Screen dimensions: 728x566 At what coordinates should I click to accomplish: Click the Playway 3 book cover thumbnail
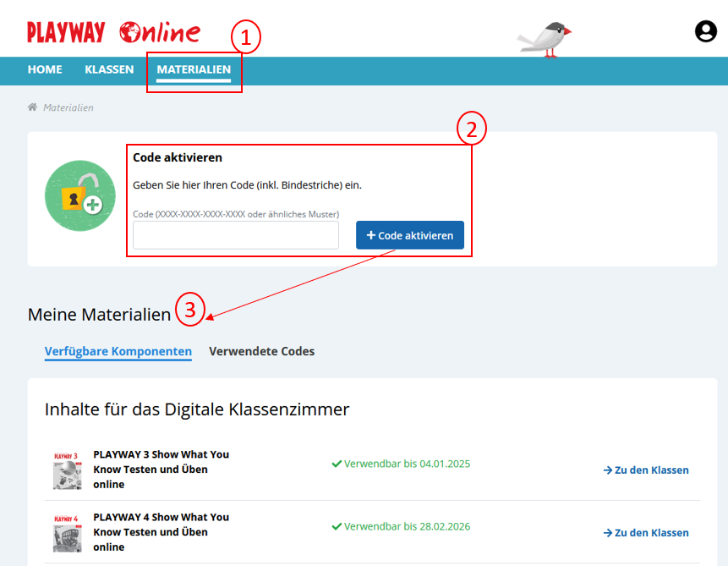68,470
